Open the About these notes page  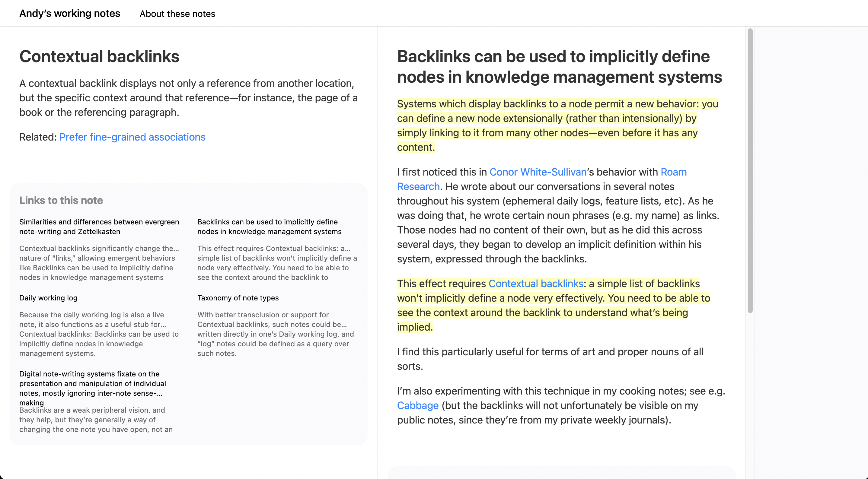pyautogui.click(x=177, y=14)
